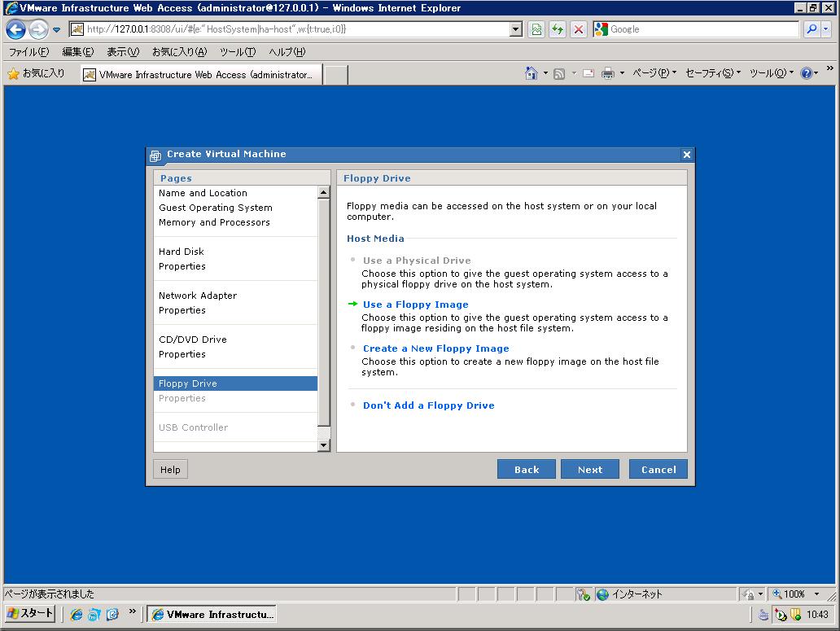Click Pages list scroll down arrow

[324, 445]
